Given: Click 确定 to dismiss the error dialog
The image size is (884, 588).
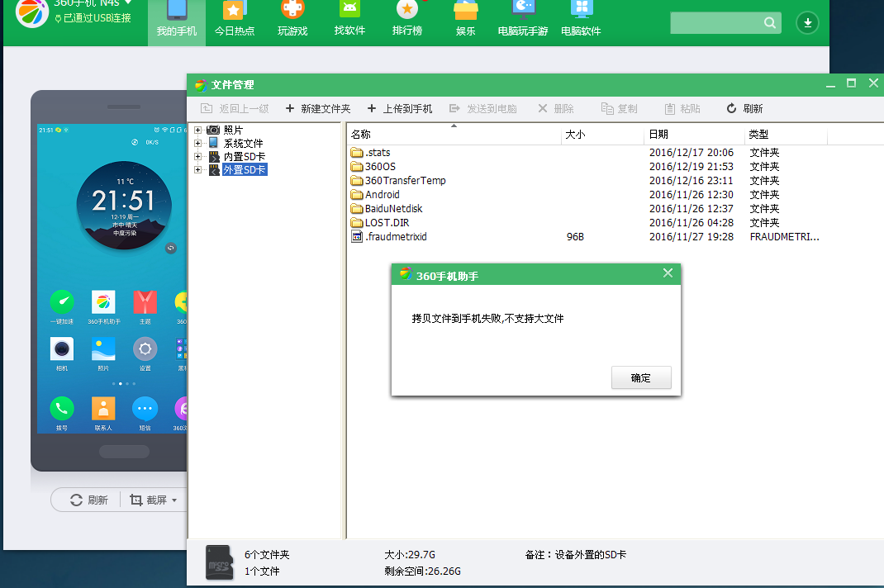Looking at the screenshot, I should 641,377.
